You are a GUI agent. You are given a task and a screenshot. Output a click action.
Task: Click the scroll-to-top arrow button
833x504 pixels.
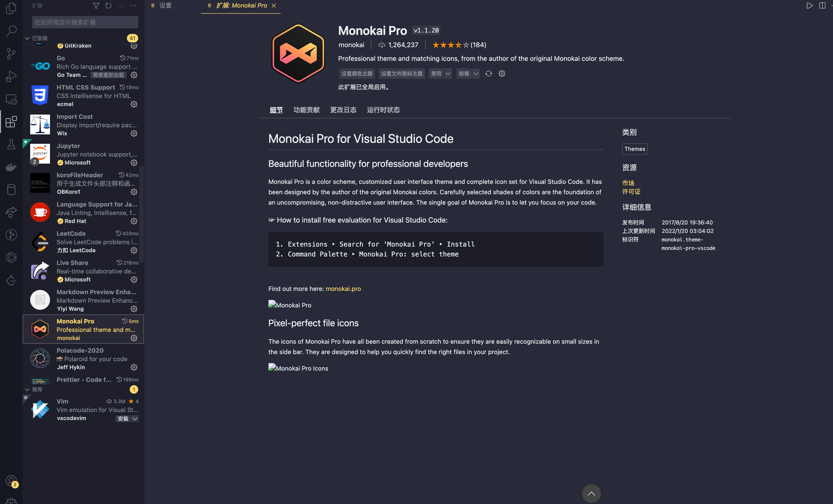pyautogui.click(x=591, y=494)
